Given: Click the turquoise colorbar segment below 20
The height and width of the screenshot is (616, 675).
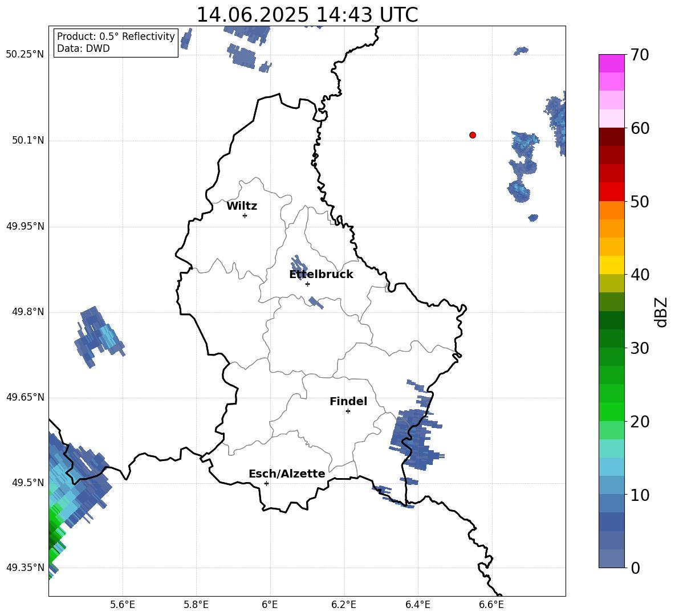Looking at the screenshot, I should (x=611, y=448).
